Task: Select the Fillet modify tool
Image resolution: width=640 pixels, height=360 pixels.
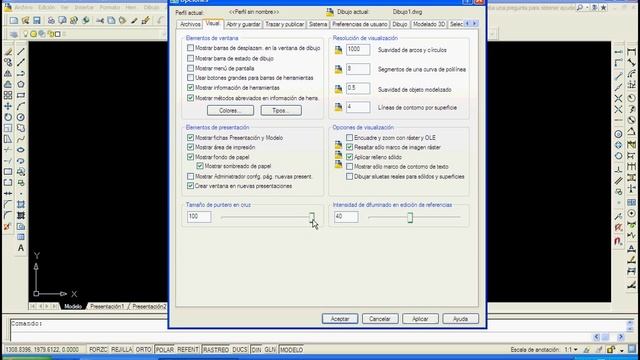Action: pos(8,215)
